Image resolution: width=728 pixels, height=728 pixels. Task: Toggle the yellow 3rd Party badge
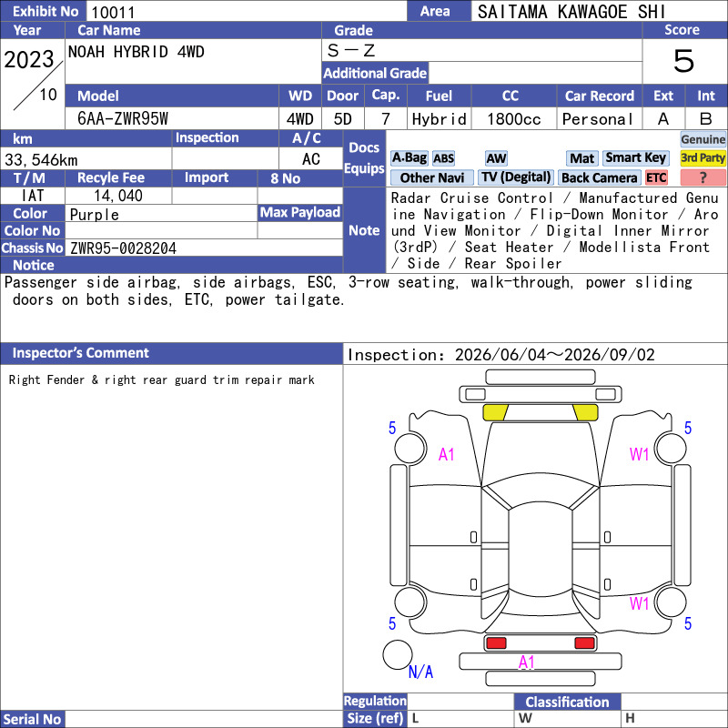703,158
